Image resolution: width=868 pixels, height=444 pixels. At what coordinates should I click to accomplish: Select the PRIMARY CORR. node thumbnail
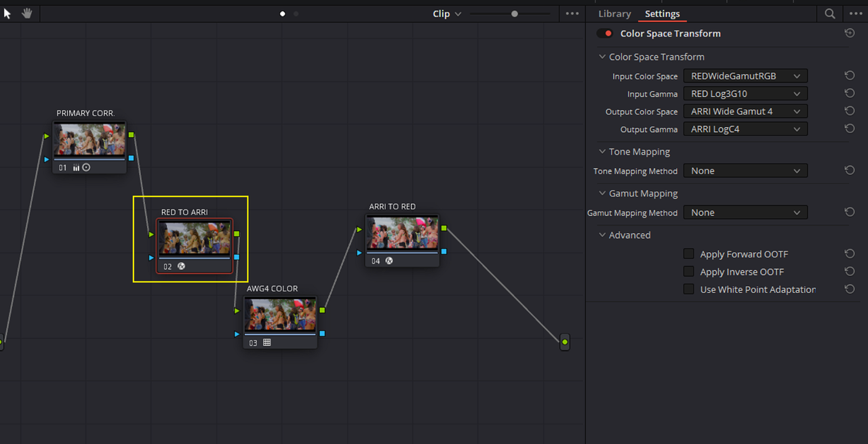point(90,140)
